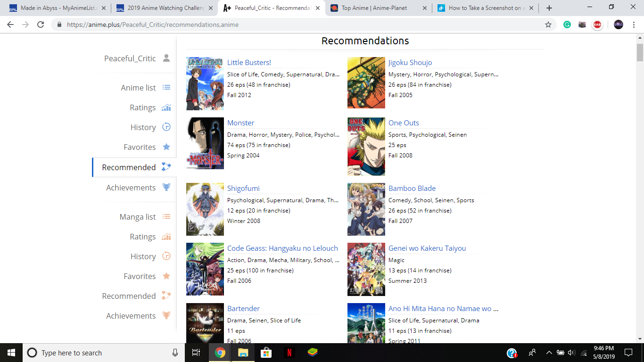Click the red ad blocker extension icon
This screenshot has width=644, height=362.
(x=597, y=25)
